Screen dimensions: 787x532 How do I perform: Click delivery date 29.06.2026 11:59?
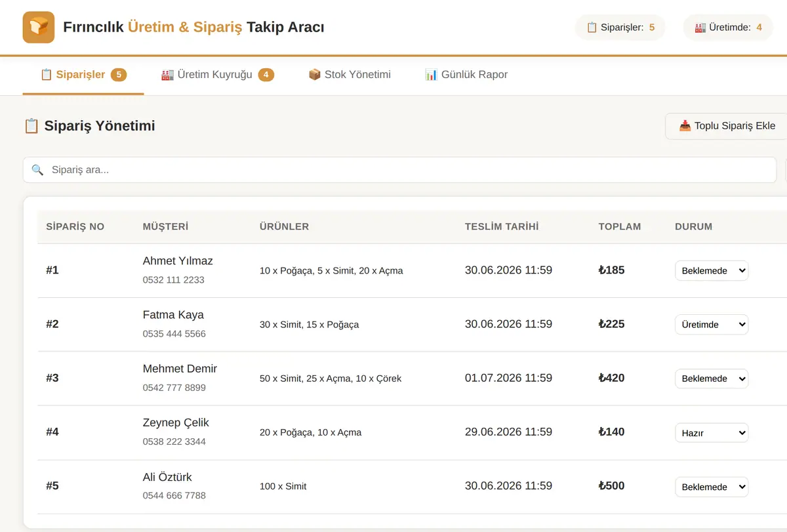[508, 432]
